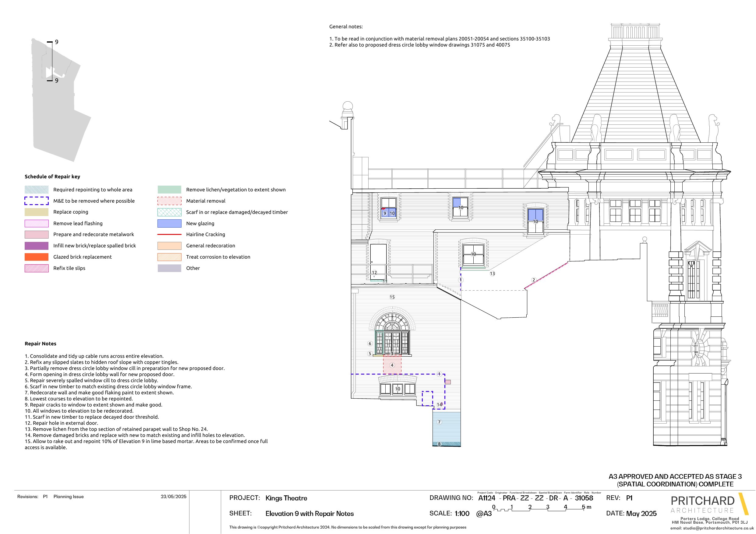Click circled marker 6 beside arched window
Image resolution: width=756 pixels, height=534 pixels.
click(370, 344)
